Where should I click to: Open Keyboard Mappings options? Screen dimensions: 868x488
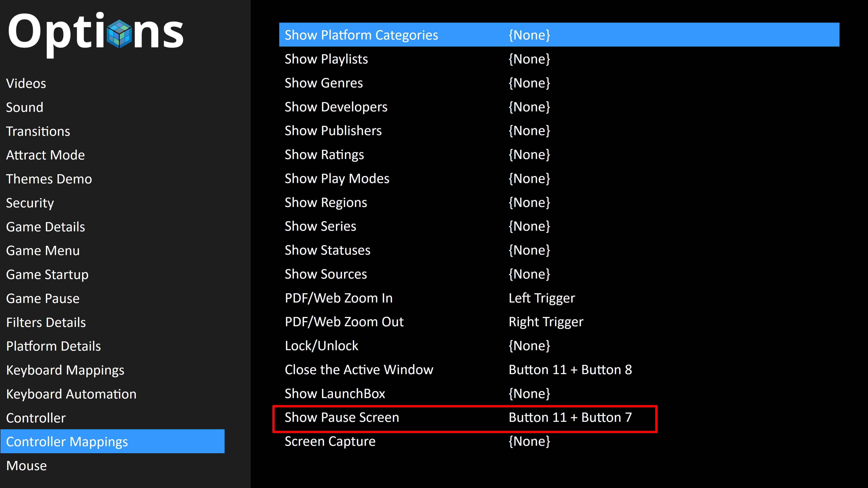point(65,370)
